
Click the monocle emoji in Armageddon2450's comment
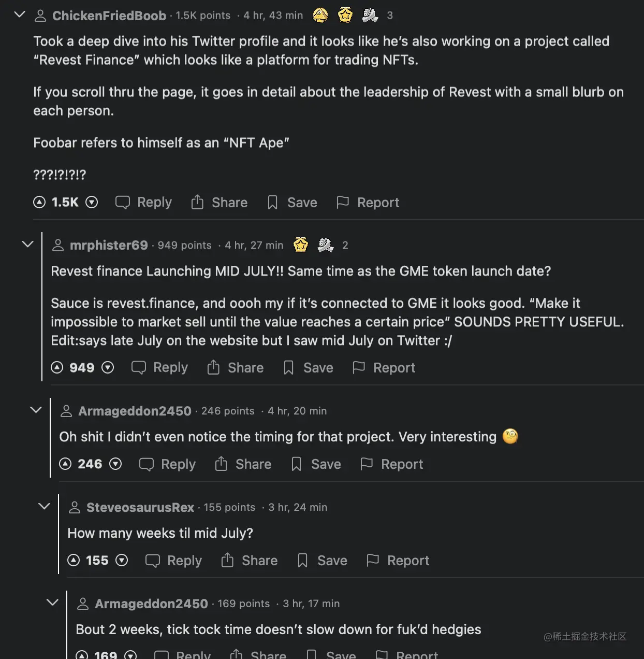click(x=510, y=436)
